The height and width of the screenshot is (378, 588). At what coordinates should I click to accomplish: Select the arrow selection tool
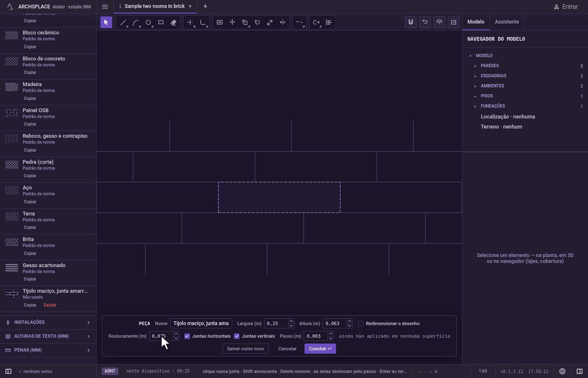click(x=106, y=23)
